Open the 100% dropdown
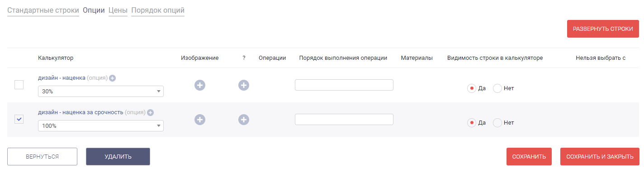Screen dimensions: 644x174 (101, 126)
